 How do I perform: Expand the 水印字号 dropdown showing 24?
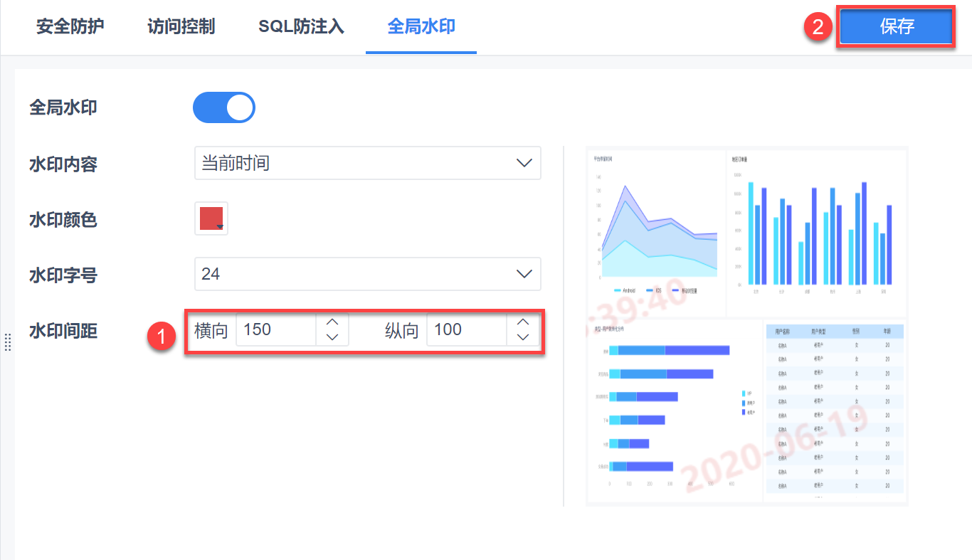pyautogui.click(x=366, y=274)
